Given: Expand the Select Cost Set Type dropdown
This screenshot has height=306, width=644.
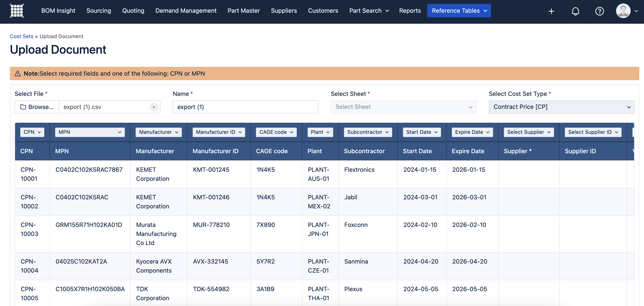Looking at the screenshot, I should pos(561,107).
